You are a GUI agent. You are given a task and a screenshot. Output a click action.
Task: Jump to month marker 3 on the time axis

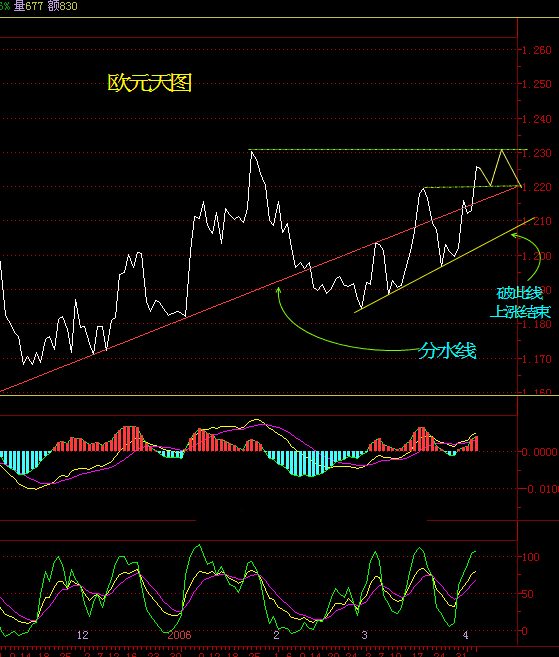coord(365,635)
